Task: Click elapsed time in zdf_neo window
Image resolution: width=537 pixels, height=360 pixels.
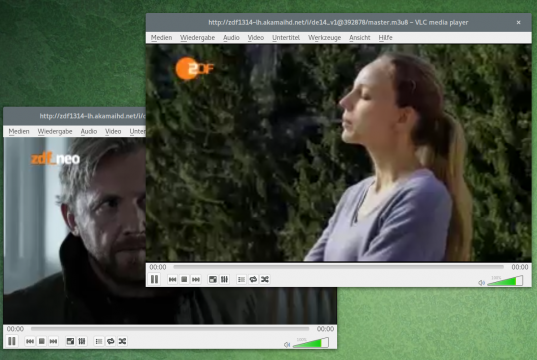Action: [x=15, y=329]
